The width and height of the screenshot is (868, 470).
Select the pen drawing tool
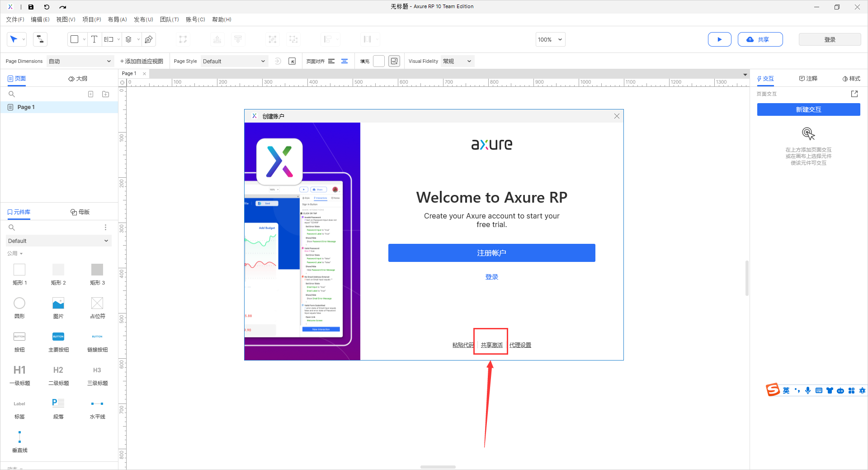(x=149, y=39)
